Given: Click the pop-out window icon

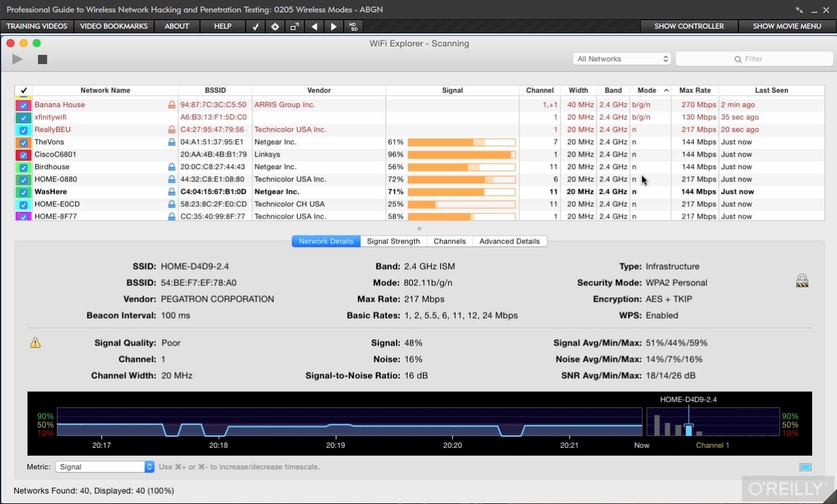Looking at the screenshot, I should [295, 27].
